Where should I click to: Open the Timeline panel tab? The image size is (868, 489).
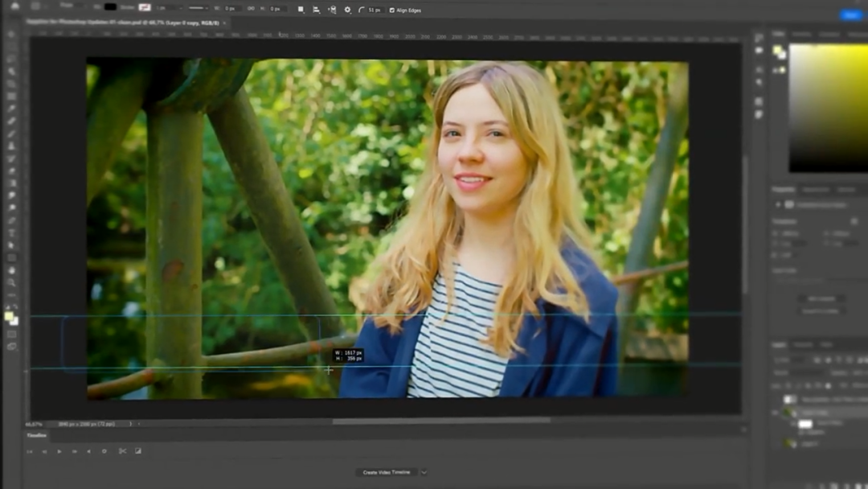click(37, 435)
